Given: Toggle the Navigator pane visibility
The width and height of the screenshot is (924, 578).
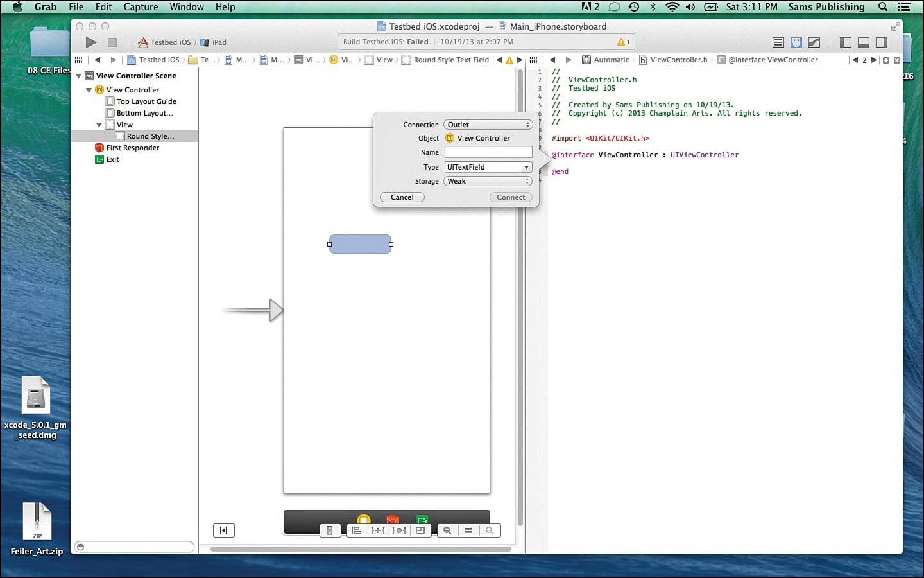Looking at the screenshot, I should pyautogui.click(x=846, y=42).
